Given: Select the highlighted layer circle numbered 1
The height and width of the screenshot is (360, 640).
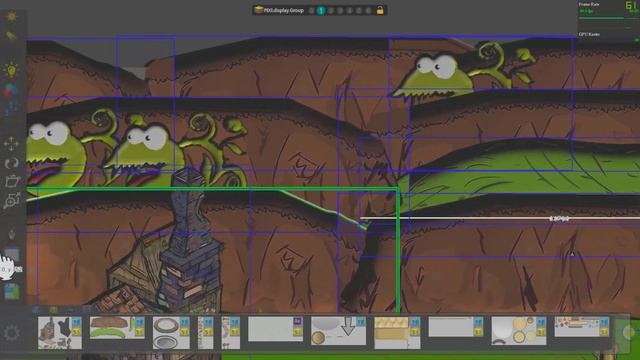Looking at the screenshot, I should point(321,11).
